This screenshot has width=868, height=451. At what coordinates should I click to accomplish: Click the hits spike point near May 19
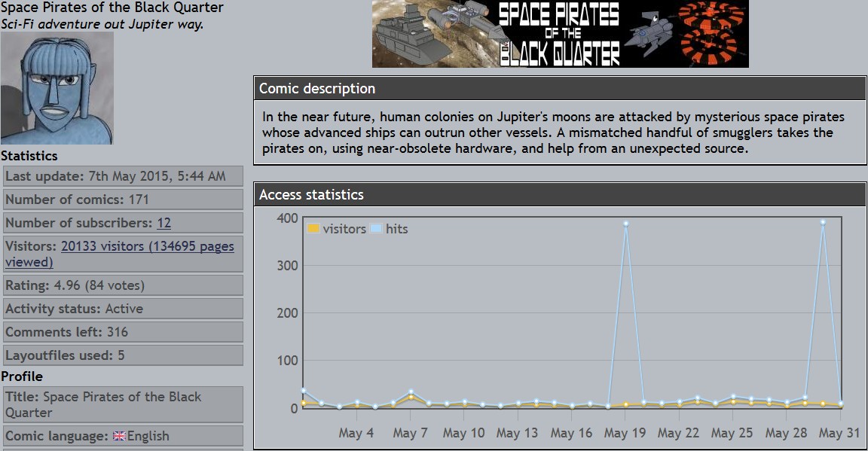click(625, 224)
